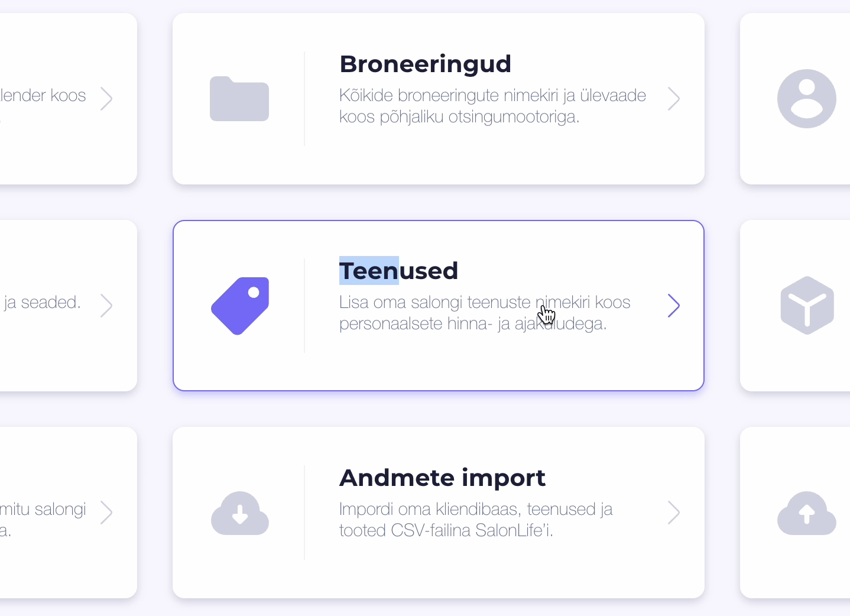The image size is (850, 616).
Task: Click the Teenused description starting "Lisa oma salongi"
Action: [x=484, y=313]
